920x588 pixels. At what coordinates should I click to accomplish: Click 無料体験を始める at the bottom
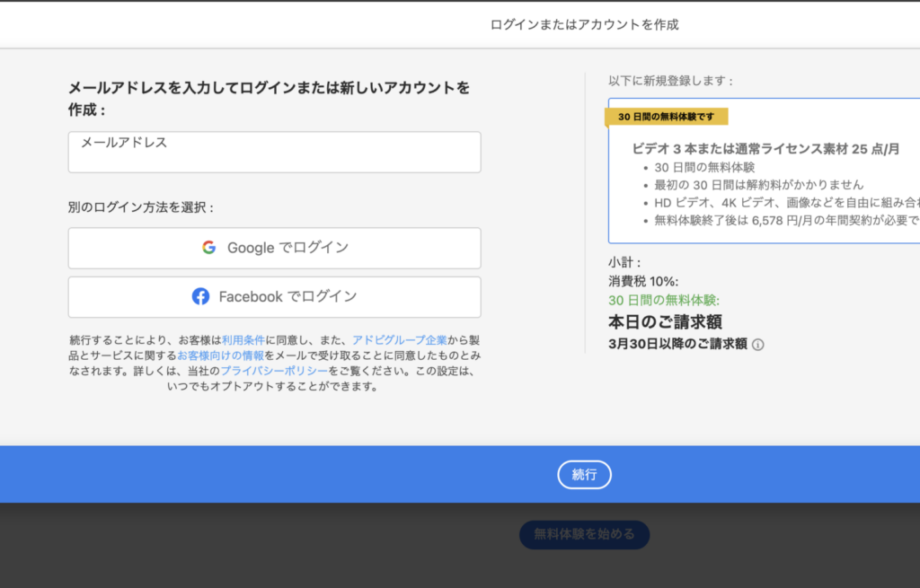(584, 534)
